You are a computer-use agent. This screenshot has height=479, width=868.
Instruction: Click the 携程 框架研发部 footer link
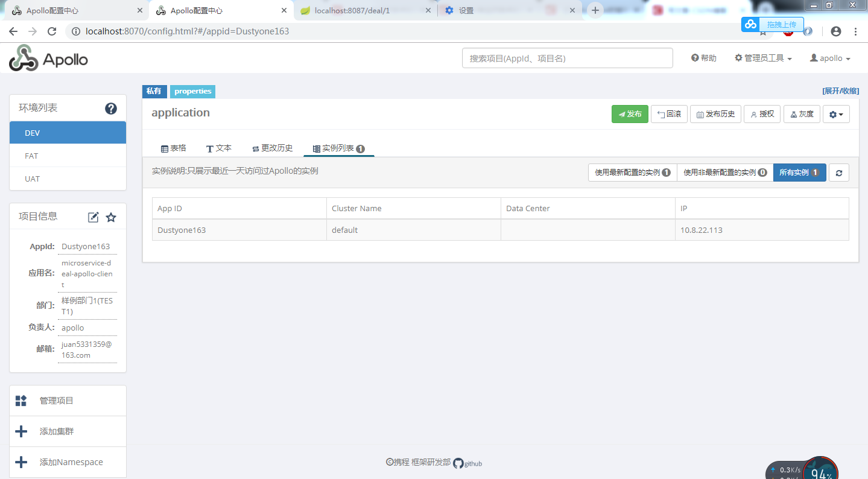point(419,462)
